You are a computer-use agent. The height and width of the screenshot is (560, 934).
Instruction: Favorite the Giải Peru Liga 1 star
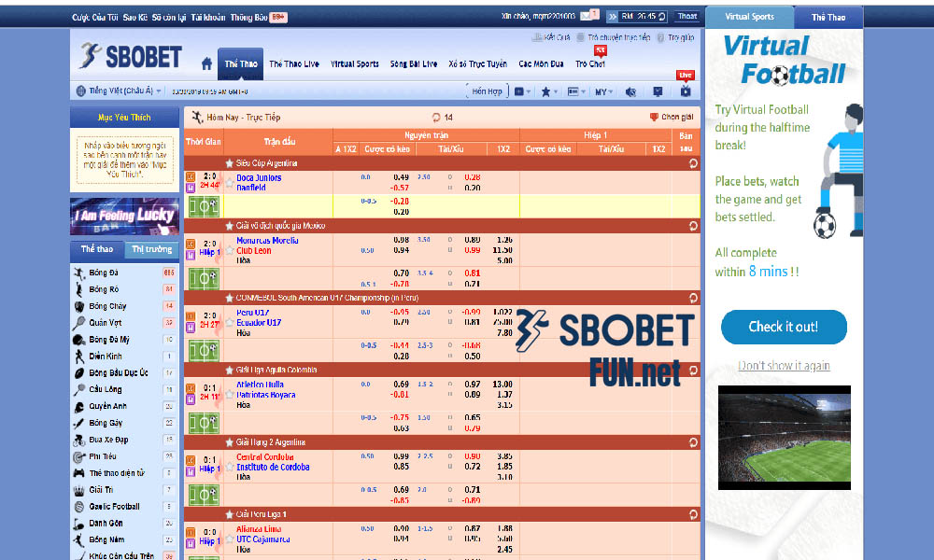click(229, 514)
